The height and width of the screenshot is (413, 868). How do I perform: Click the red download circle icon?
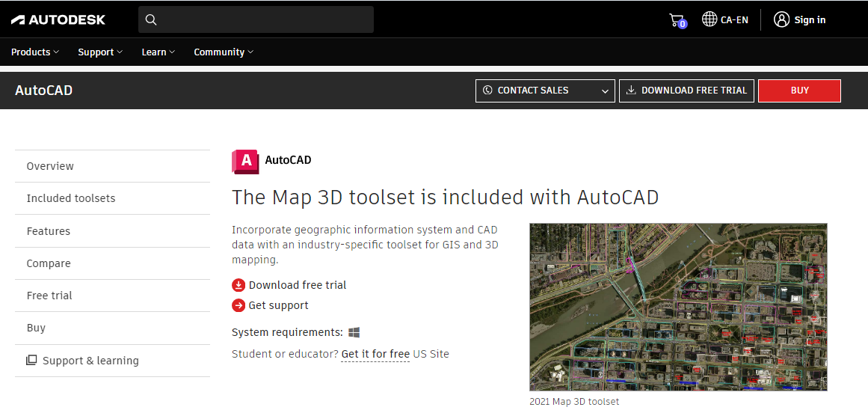[x=238, y=285]
